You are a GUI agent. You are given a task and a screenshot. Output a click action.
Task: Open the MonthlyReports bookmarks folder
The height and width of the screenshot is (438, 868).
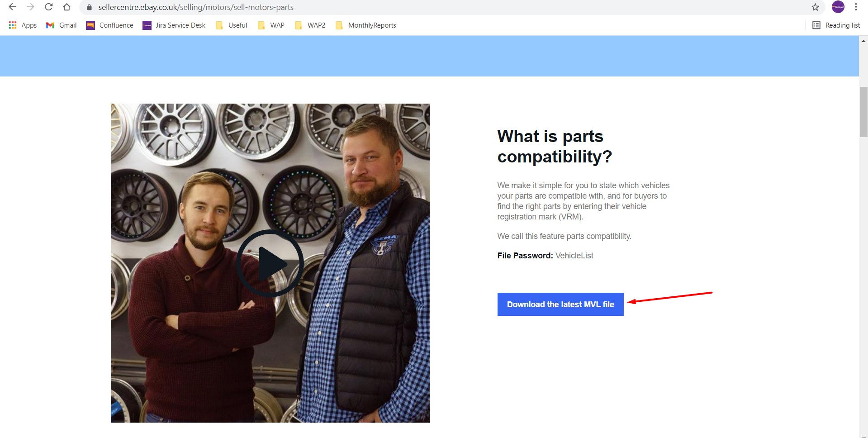click(x=366, y=25)
